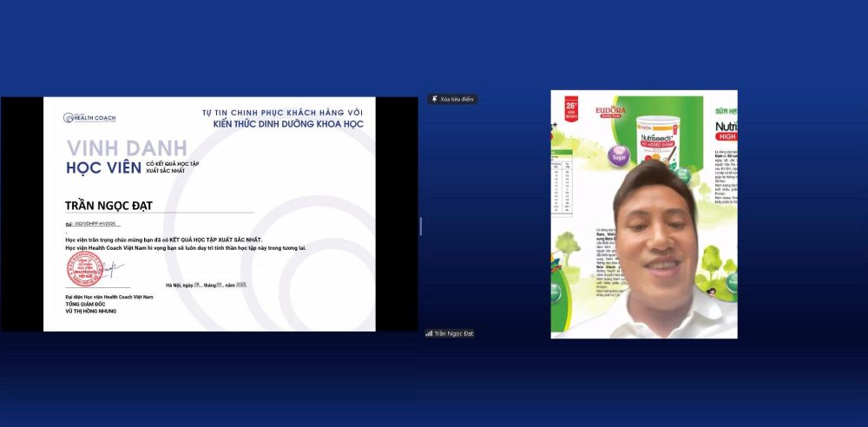This screenshot has height=427, width=868.
Task: Click the red circular stamp on certificate
Action: tap(85, 269)
